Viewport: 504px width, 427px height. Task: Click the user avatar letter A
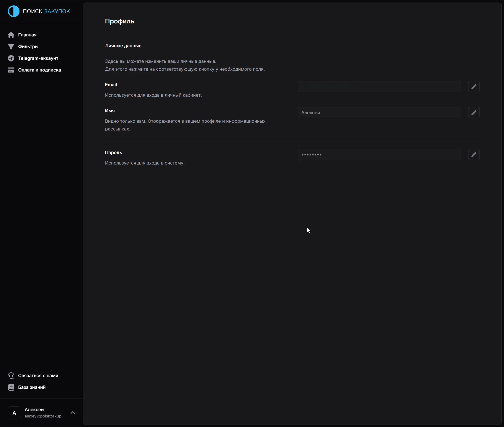tap(14, 413)
